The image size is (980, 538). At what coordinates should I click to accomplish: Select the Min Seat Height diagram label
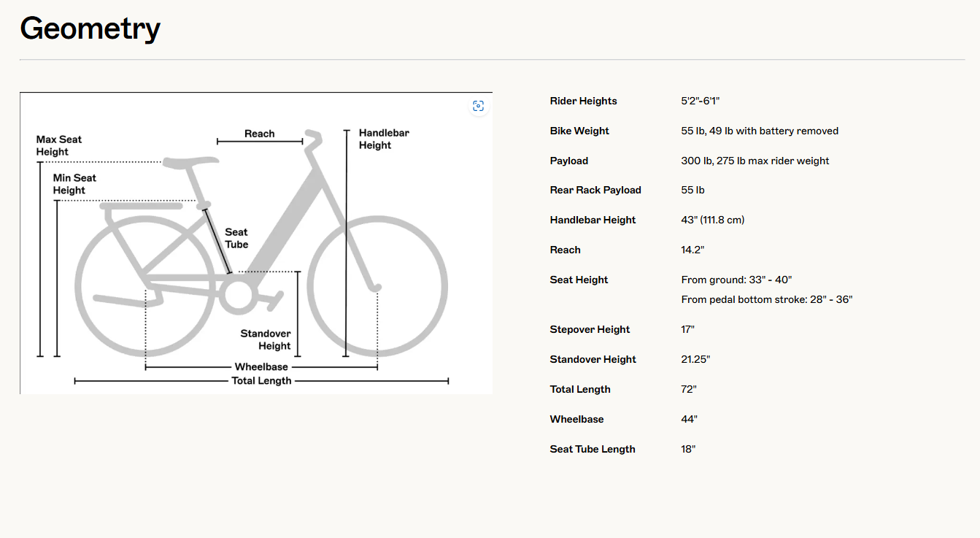(x=74, y=184)
